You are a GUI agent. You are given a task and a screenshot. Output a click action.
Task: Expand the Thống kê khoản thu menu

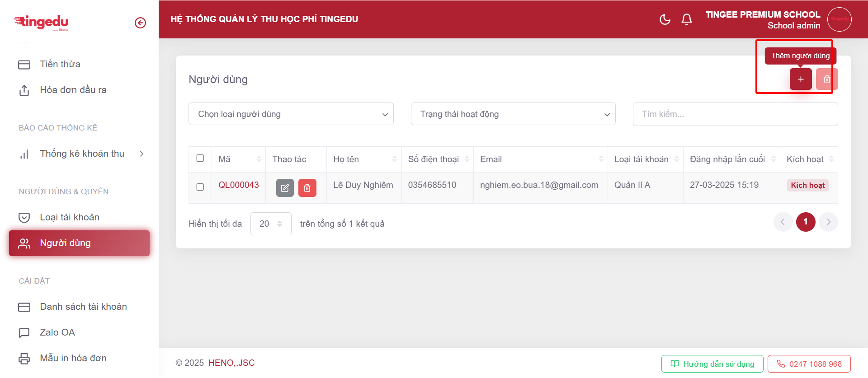pyautogui.click(x=82, y=154)
